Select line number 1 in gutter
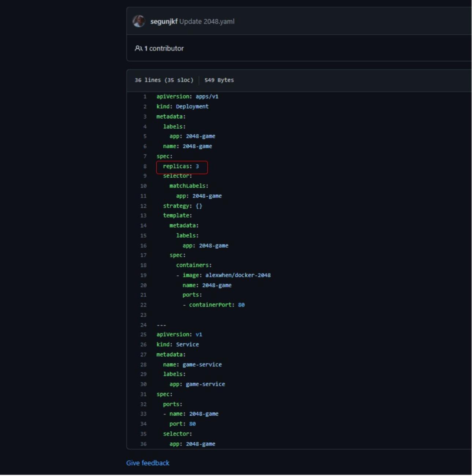Viewport: 472px width, 476px height. click(x=145, y=97)
